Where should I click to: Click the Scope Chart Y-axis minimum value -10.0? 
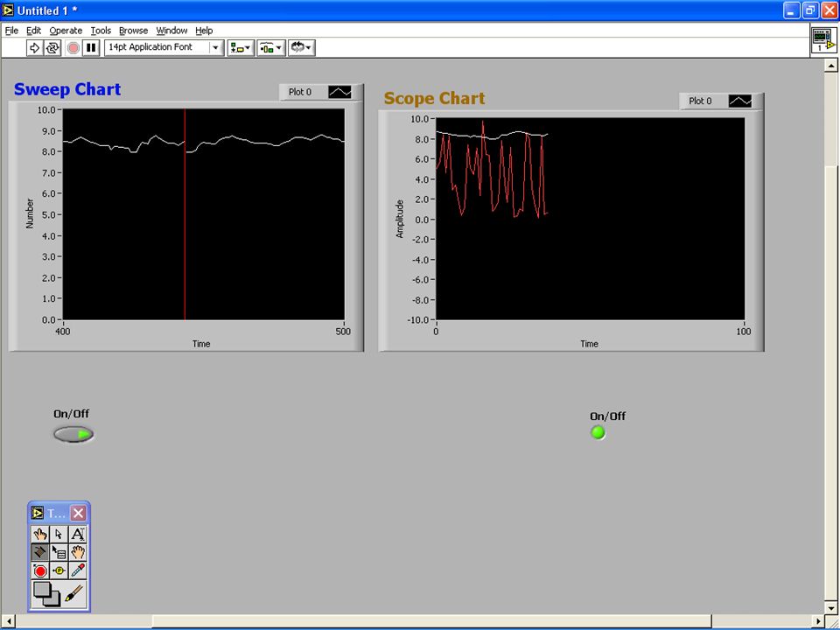(x=416, y=320)
